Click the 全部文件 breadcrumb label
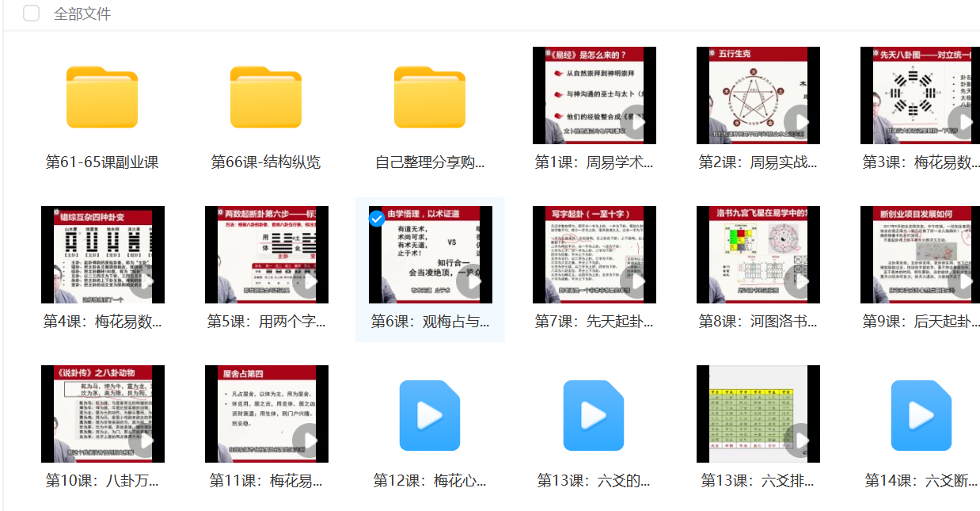This screenshot has height=511, width=980. pyautogui.click(x=82, y=13)
